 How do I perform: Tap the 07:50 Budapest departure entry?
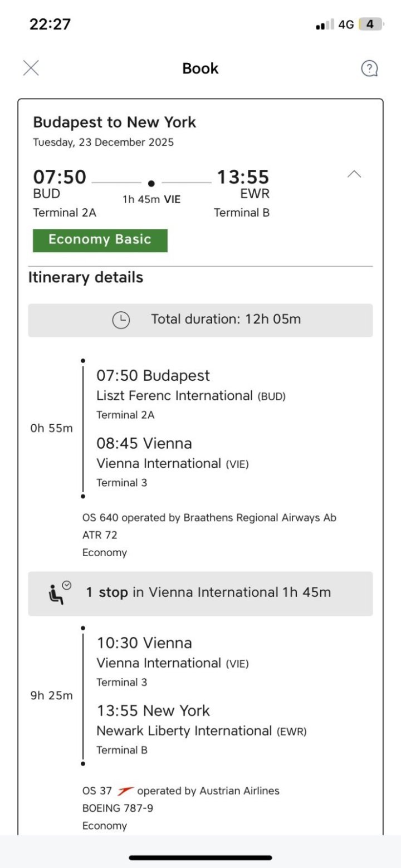(153, 376)
